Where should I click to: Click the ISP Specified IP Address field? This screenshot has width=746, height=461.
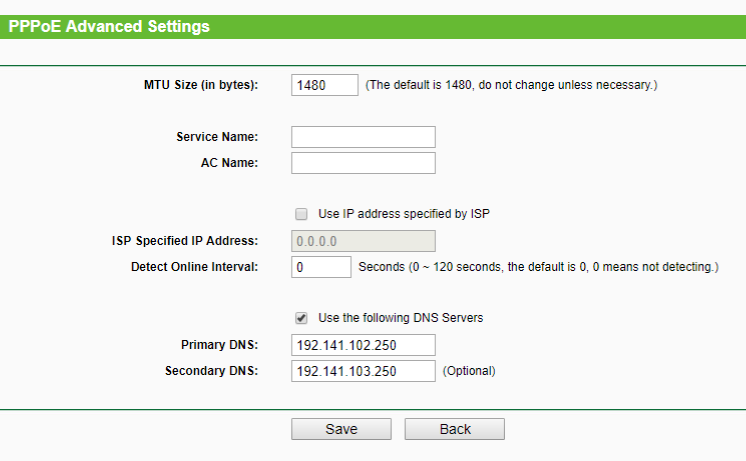(x=363, y=241)
